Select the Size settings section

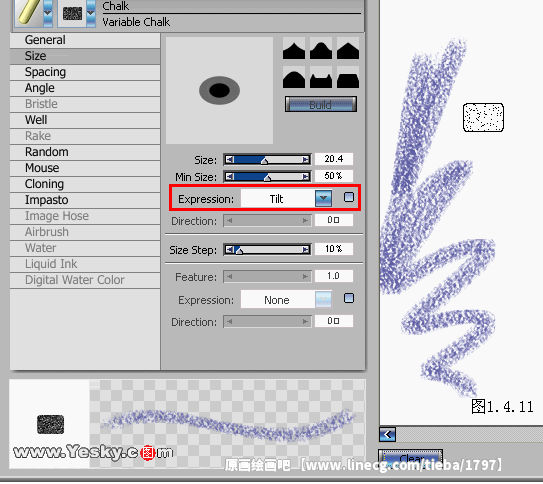click(85, 56)
